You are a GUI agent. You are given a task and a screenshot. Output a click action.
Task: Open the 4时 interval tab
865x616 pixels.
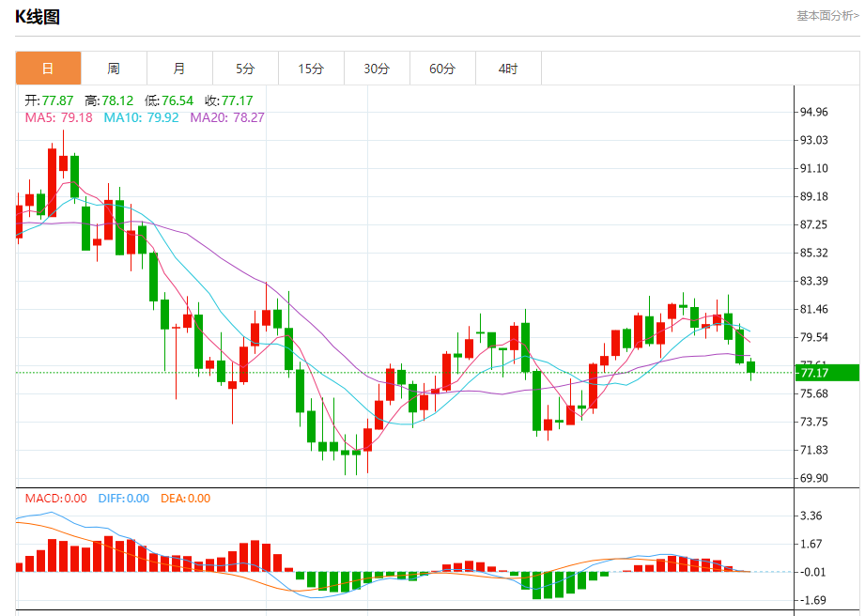pos(508,69)
